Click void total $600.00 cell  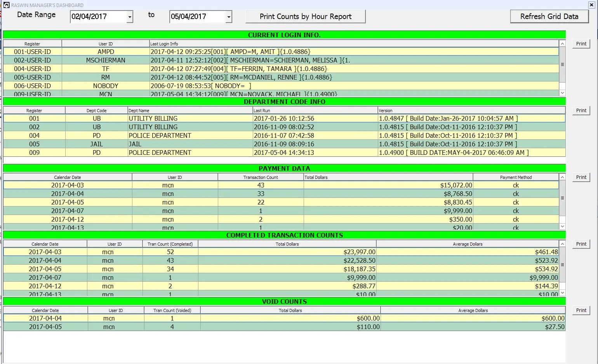[290, 318]
